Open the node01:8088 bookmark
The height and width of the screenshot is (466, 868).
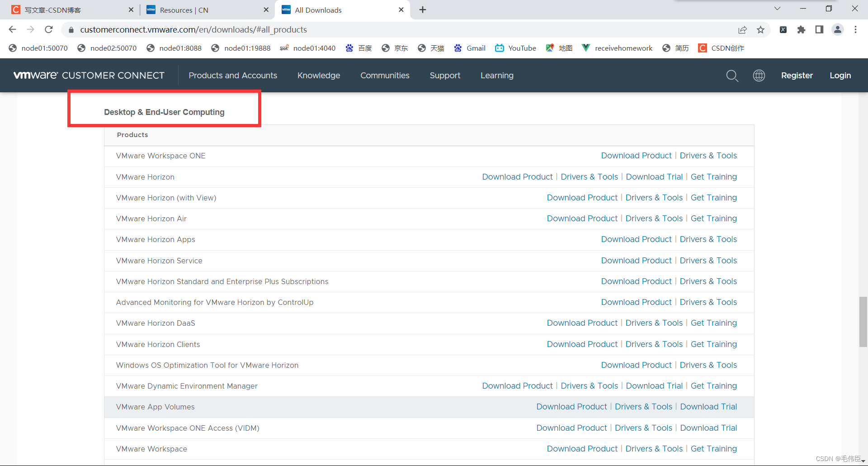click(174, 48)
